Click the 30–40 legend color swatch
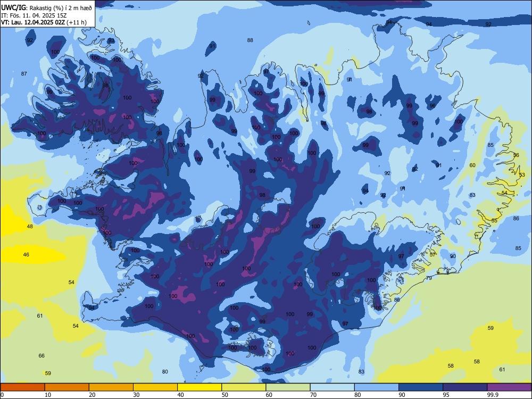 point(155,387)
